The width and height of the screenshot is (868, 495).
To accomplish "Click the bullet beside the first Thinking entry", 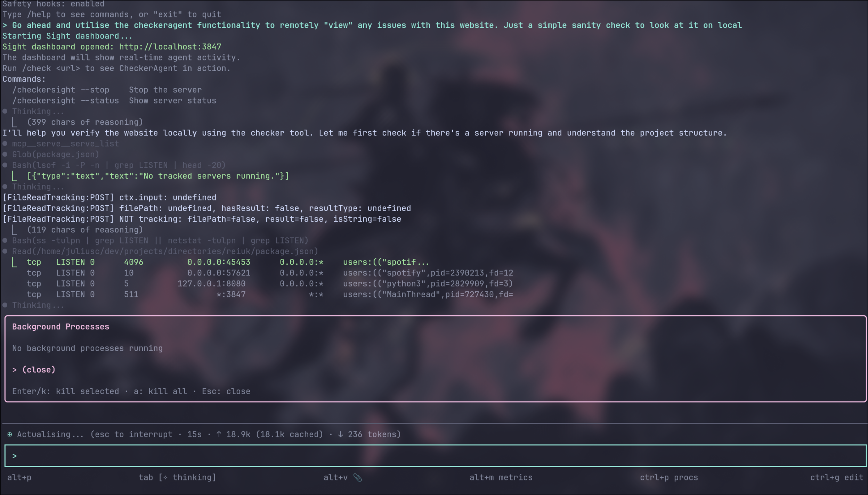I will point(5,111).
